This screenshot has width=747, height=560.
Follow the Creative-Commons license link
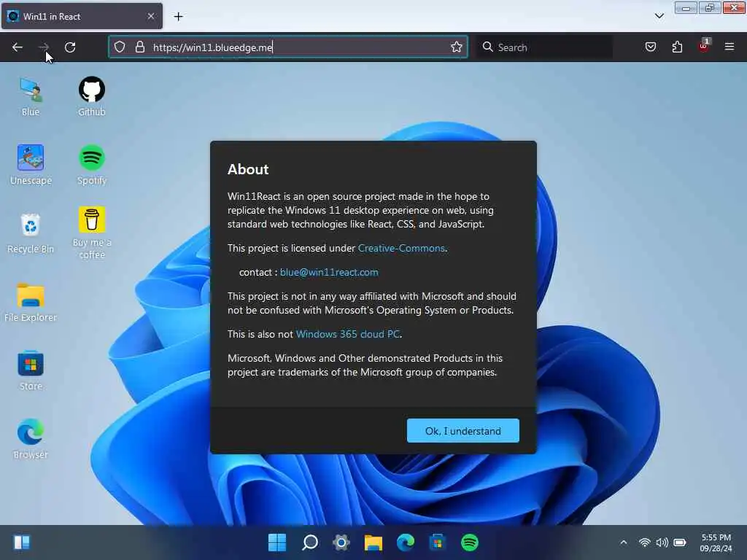(x=402, y=248)
